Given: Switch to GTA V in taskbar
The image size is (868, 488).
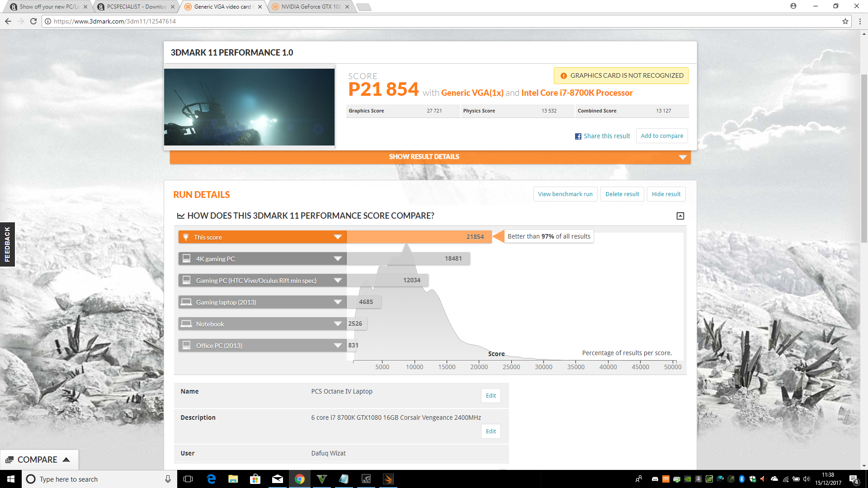Looking at the screenshot, I should (x=321, y=479).
